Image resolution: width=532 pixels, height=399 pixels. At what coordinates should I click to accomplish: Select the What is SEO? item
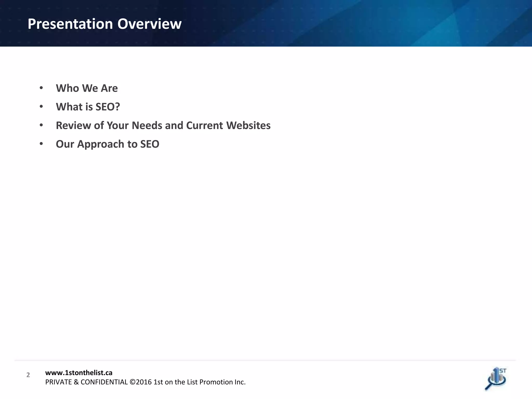tap(88, 107)
